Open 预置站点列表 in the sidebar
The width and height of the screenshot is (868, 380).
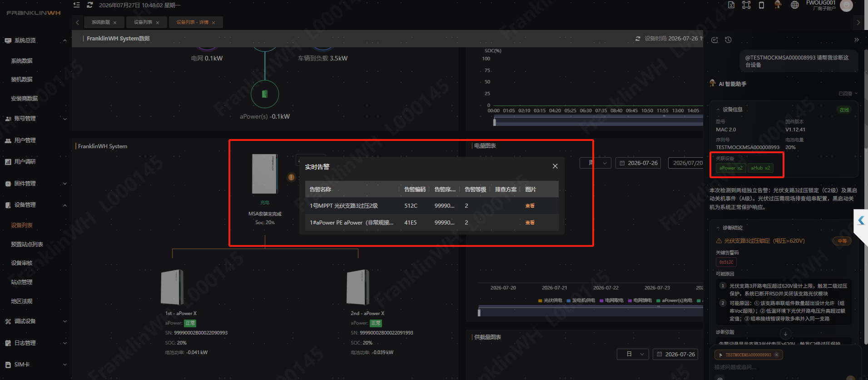[x=27, y=245]
